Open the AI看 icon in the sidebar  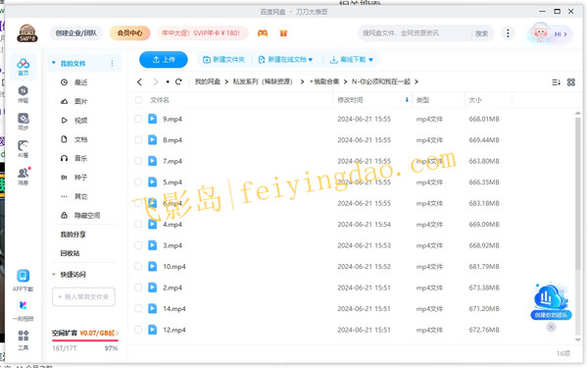pyautogui.click(x=24, y=149)
